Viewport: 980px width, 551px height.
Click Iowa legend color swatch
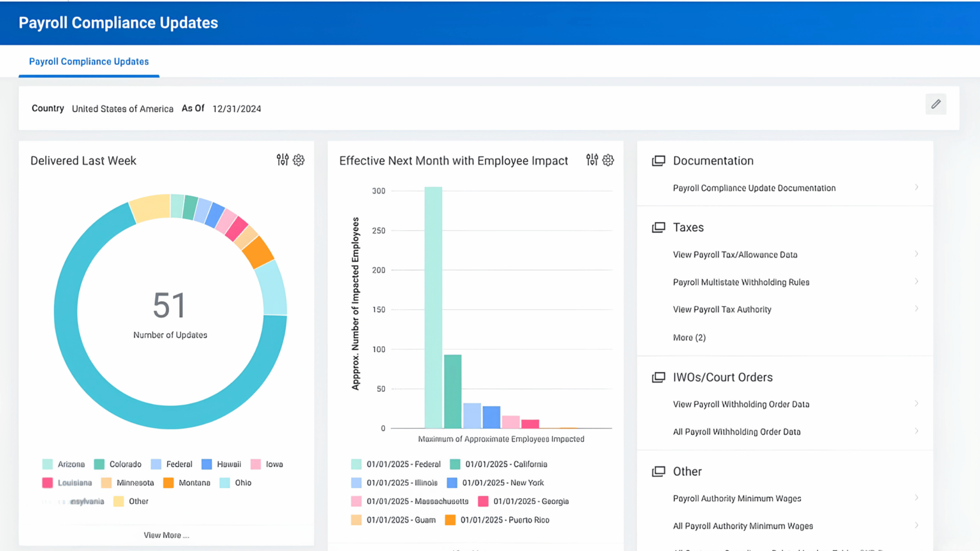pos(255,464)
